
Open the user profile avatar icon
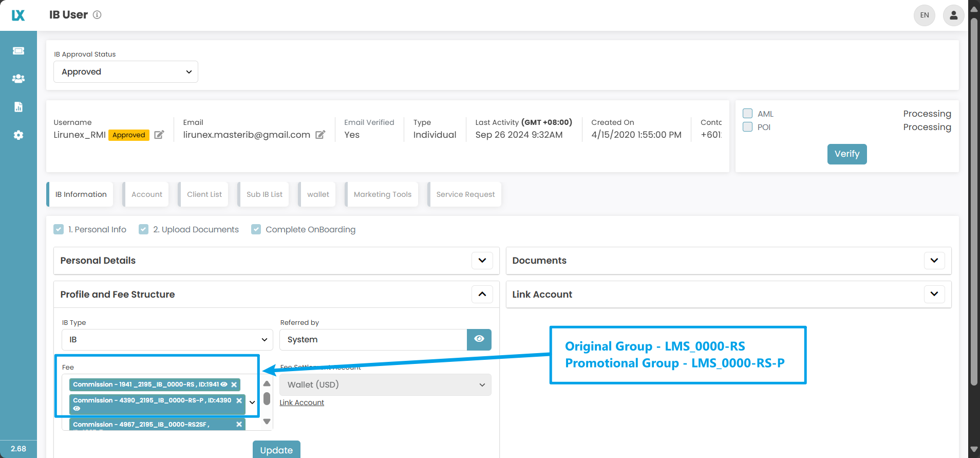[953, 15]
